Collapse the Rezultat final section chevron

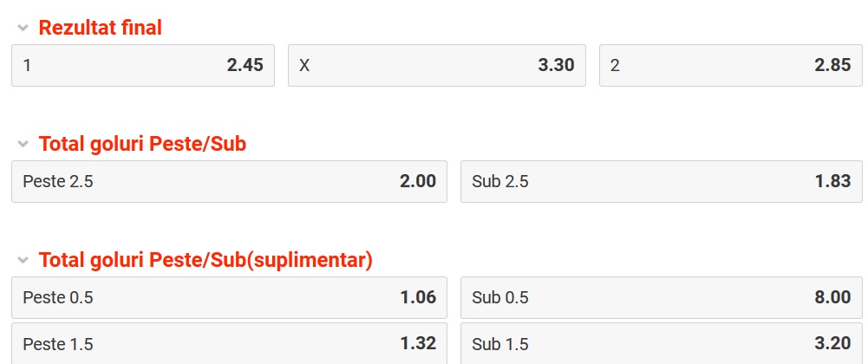click(x=23, y=28)
